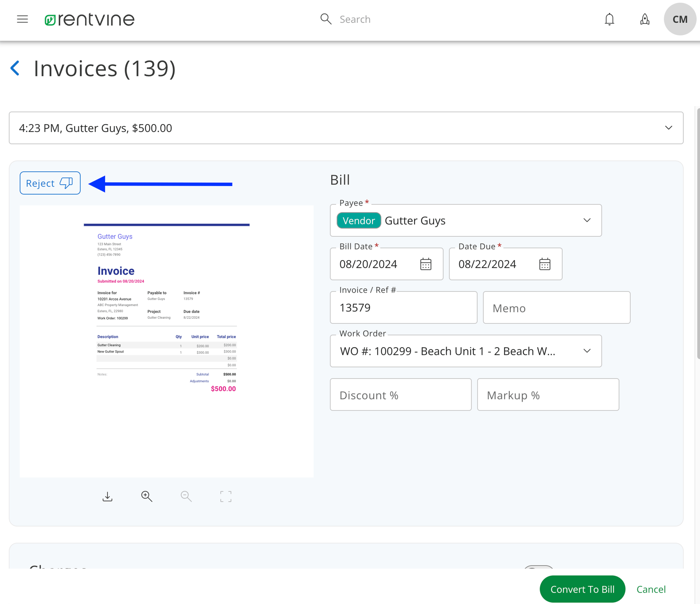Open the Bill Date calendar picker
The image size is (700, 604).
(x=425, y=264)
